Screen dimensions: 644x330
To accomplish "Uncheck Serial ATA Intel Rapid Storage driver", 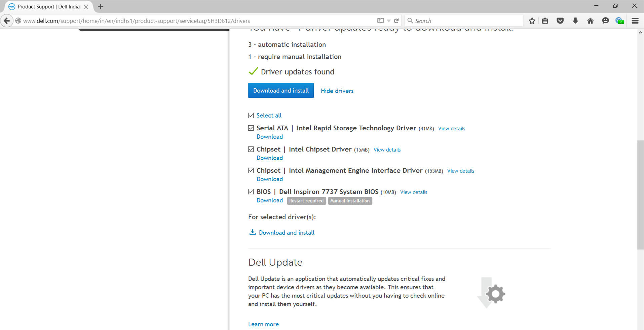I will pos(251,128).
